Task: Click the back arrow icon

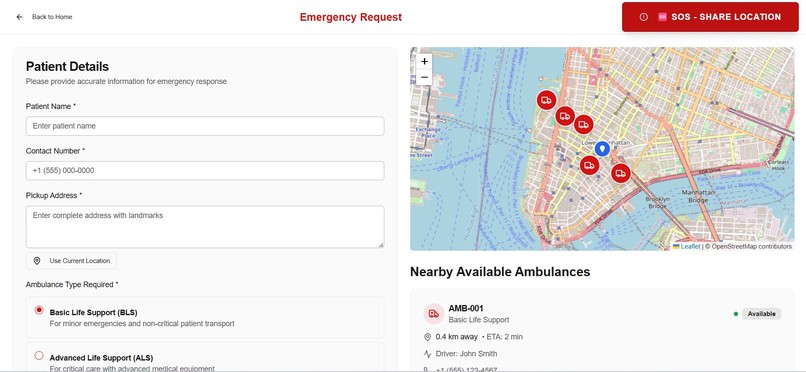Action: [20, 17]
